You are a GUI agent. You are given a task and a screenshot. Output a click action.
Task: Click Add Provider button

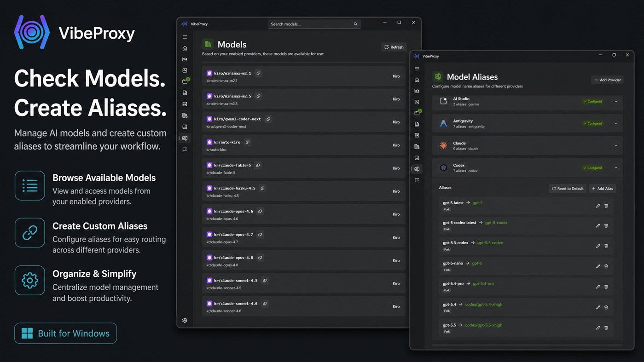point(608,80)
